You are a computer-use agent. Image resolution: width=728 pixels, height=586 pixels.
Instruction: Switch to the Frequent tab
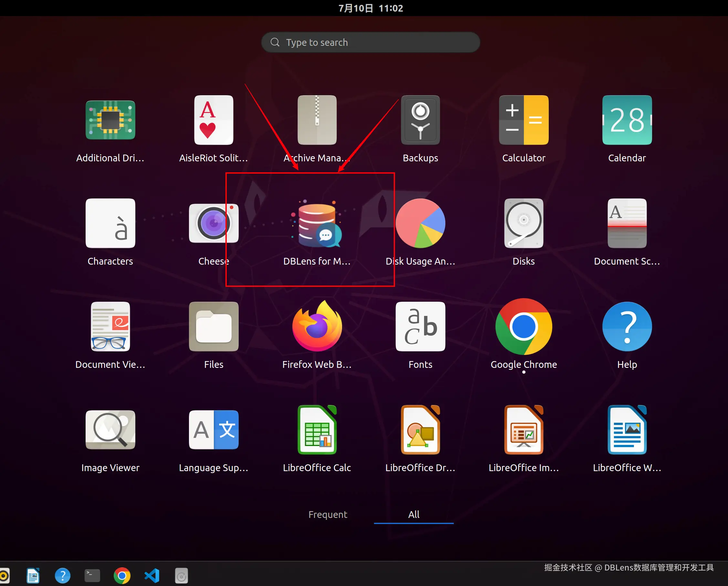[x=328, y=514]
